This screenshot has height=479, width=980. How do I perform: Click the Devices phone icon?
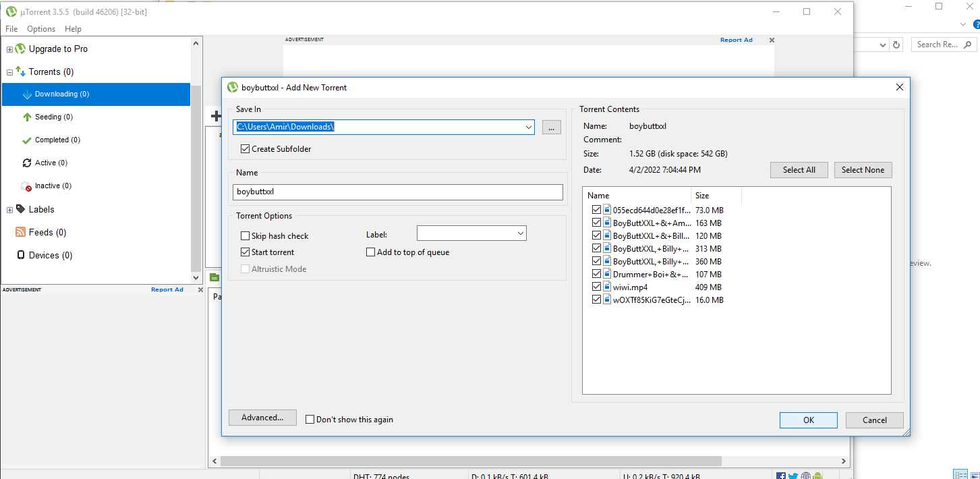(20, 255)
